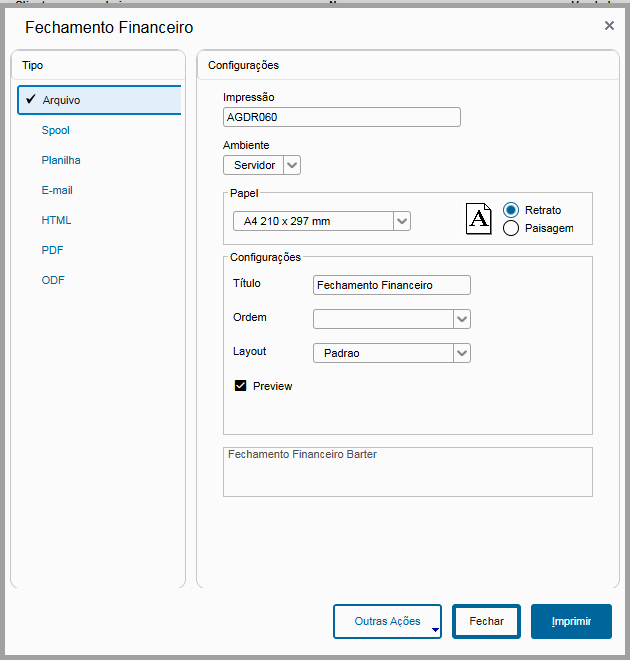Select Planilha output type
This screenshot has width=630, height=660.
pos(61,160)
